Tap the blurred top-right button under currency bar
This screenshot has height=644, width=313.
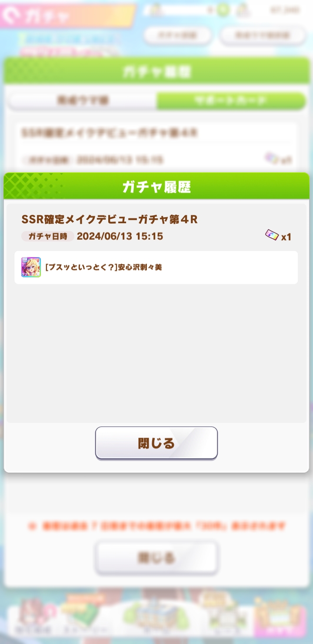pos(262,36)
